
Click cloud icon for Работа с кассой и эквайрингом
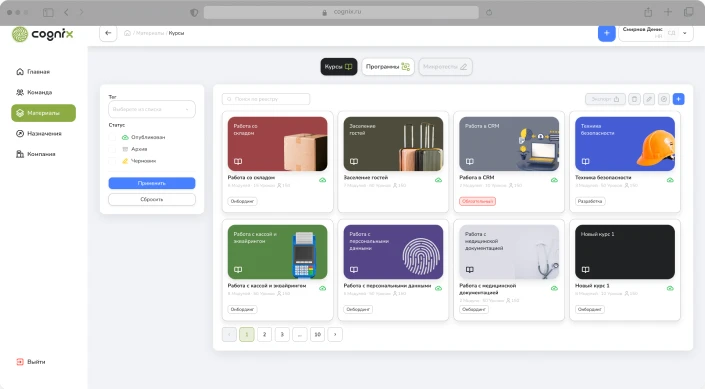pos(322,288)
